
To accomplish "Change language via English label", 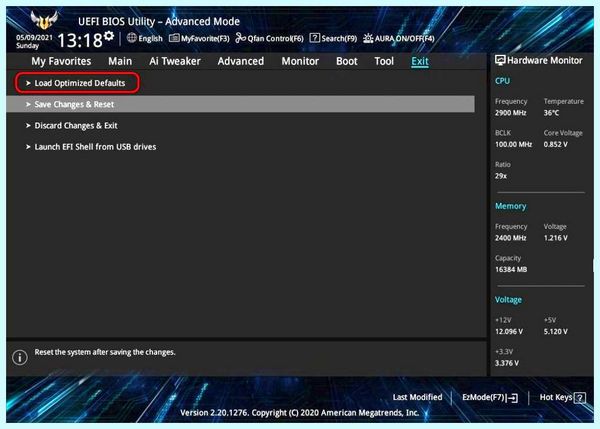I will [150, 38].
